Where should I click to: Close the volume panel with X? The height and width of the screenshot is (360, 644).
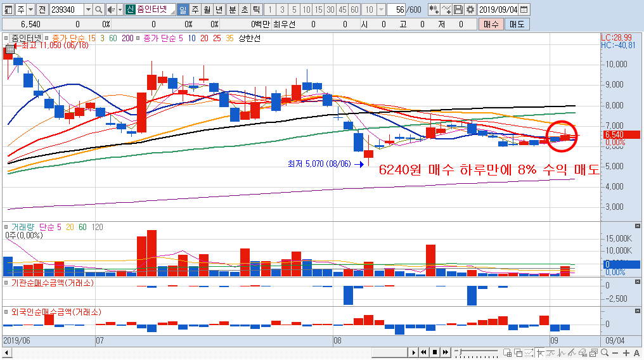(638, 226)
